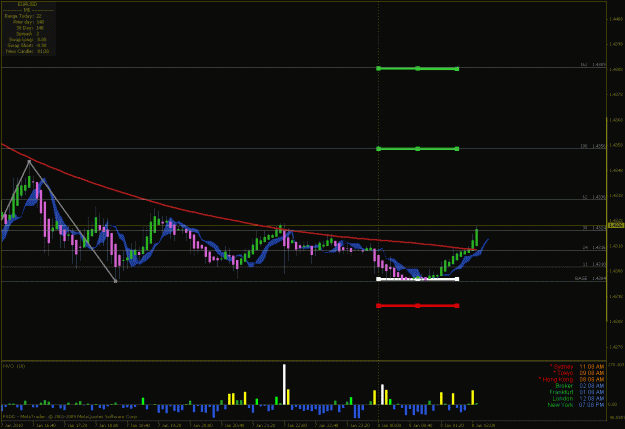
Task: Click the gray zigzag low anchor point
Action: pos(116,281)
